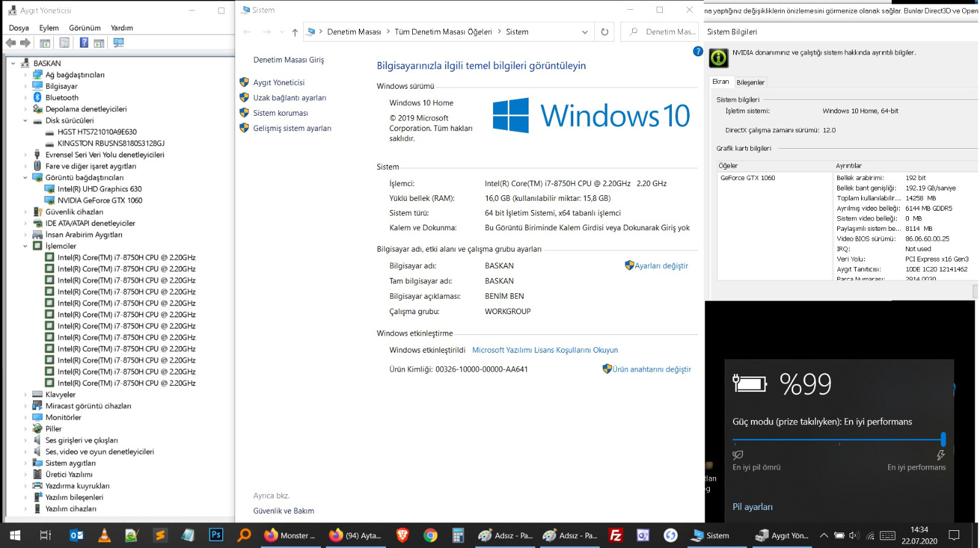Viewport: 980px width, 548px height.
Task: Click Ayarları değiştir link
Action: click(x=661, y=266)
